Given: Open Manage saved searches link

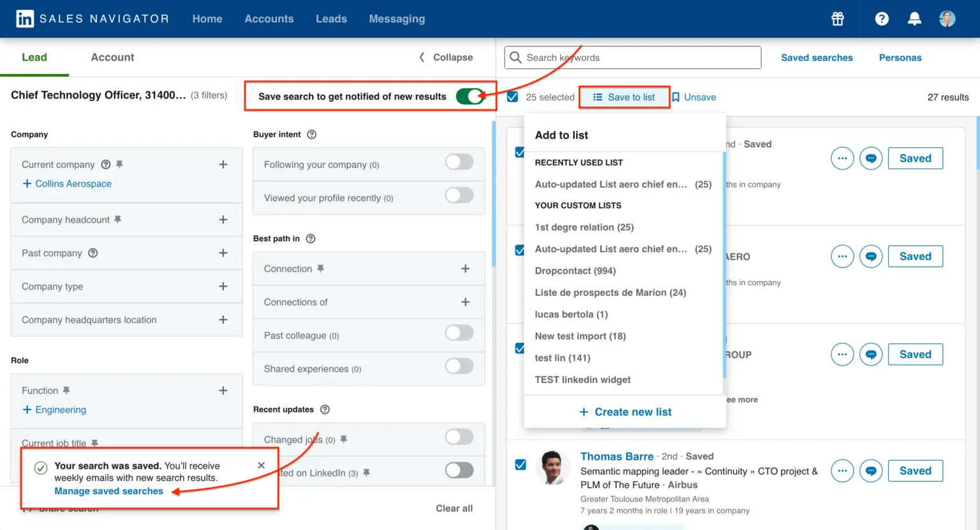Looking at the screenshot, I should point(108,491).
